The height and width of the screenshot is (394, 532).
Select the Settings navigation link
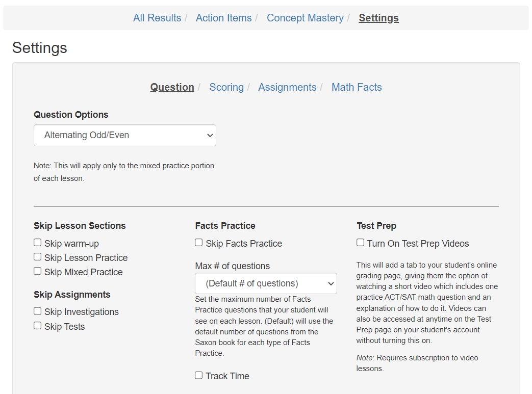click(x=378, y=18)
